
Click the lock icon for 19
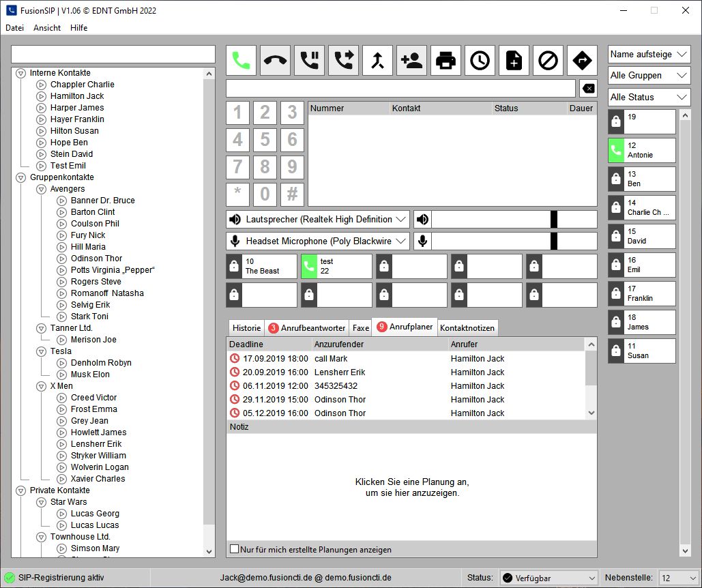click(616, 121)
